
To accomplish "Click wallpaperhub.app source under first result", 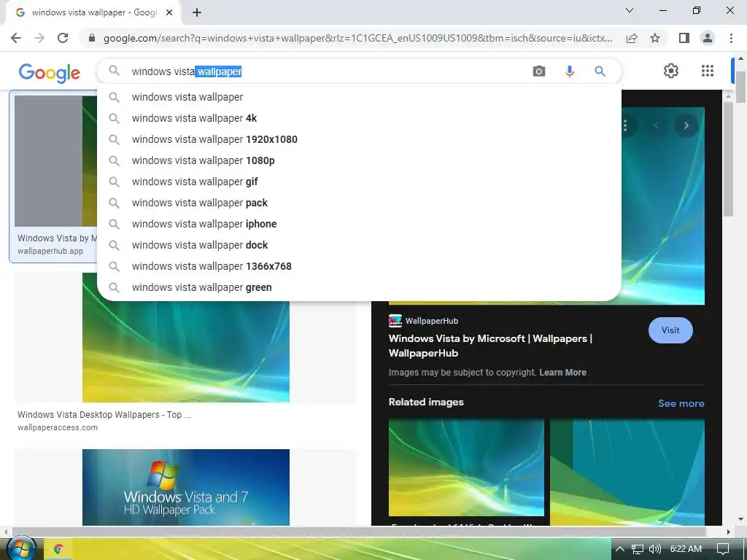I will click(50, 251).
